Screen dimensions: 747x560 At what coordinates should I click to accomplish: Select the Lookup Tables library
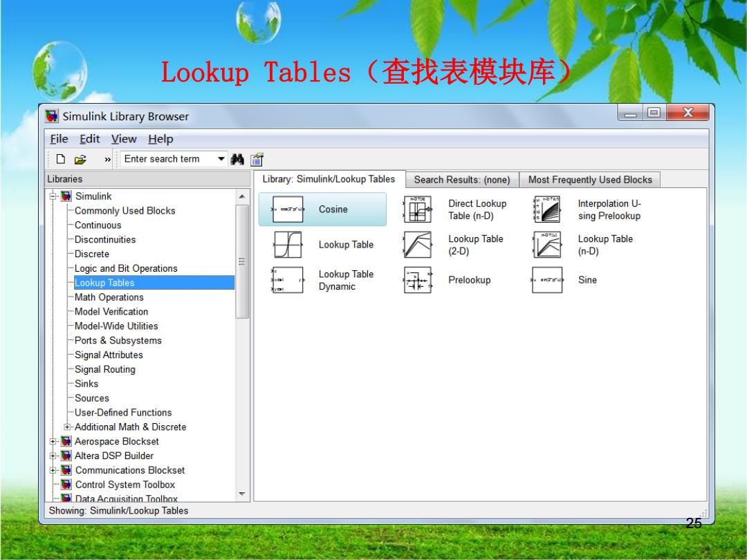coord(154,283)
